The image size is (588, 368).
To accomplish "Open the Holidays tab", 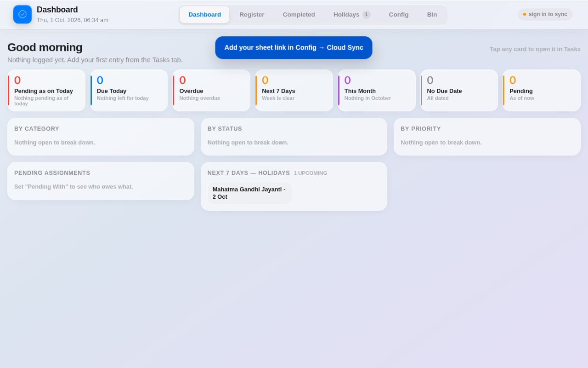I will 351,15.
